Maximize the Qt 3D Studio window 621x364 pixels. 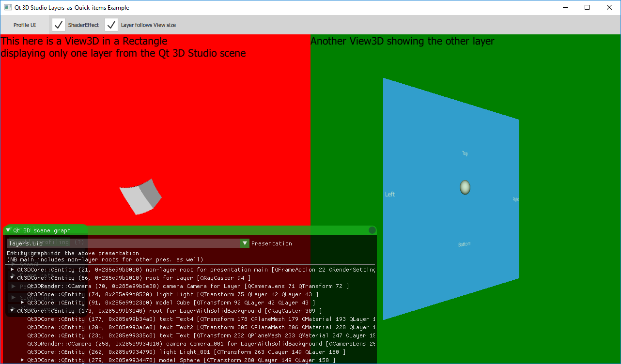tap(587, 7)
